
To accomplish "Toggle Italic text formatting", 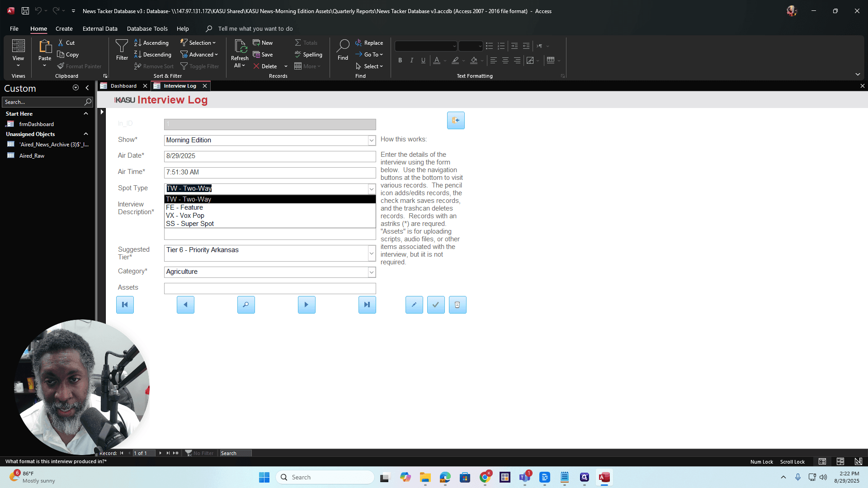I will pos(411,60).
